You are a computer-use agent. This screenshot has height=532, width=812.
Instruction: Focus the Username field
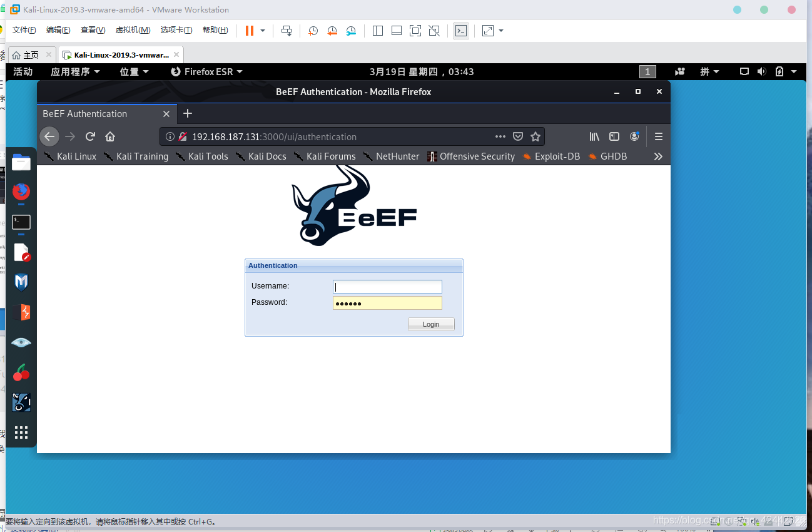pos(387,287)
